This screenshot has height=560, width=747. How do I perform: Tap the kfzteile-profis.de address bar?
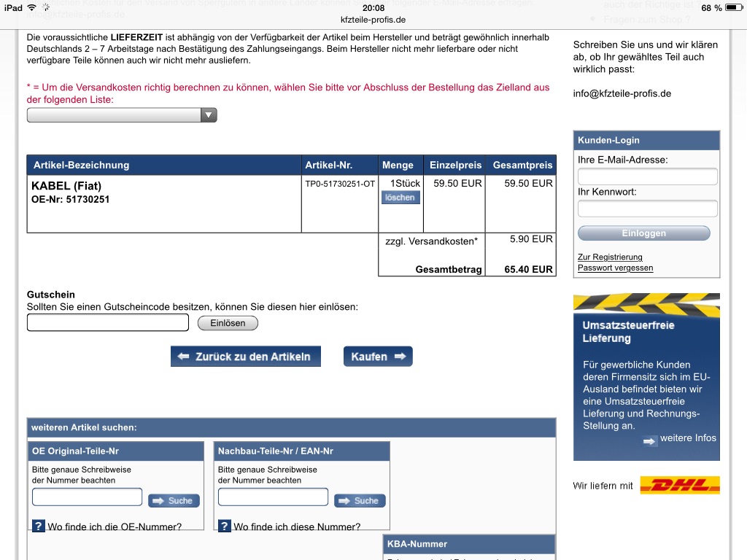pyautogui.click(x=373, y=20)
